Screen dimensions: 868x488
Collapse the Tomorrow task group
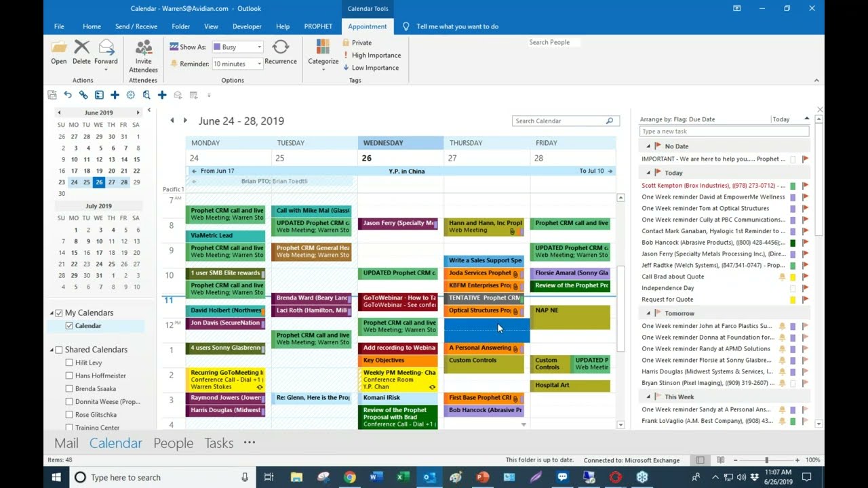click(648, 313)
